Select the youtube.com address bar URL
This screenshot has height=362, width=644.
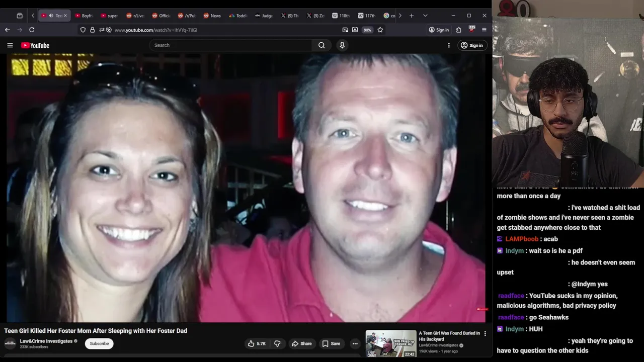click(x=156, y=30)
